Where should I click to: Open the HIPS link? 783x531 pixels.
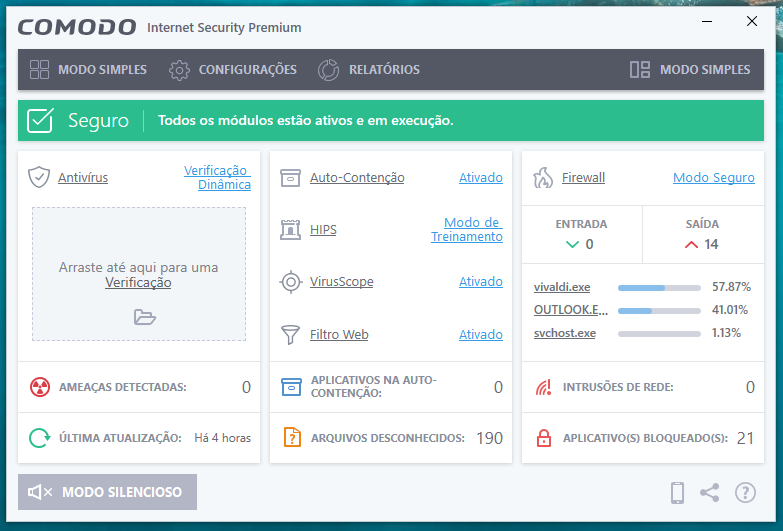click(323, 230)
